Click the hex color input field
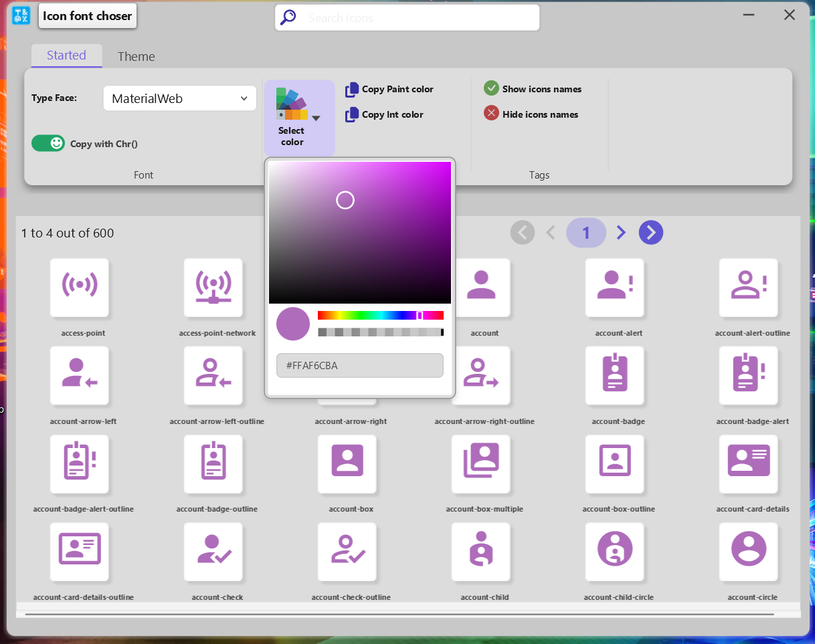Screen dimensions: 815x644 (x=360, y=365)
